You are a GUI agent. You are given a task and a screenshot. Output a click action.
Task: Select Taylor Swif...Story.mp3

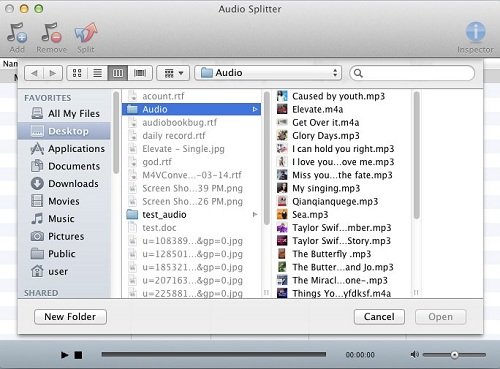point(342,241)
